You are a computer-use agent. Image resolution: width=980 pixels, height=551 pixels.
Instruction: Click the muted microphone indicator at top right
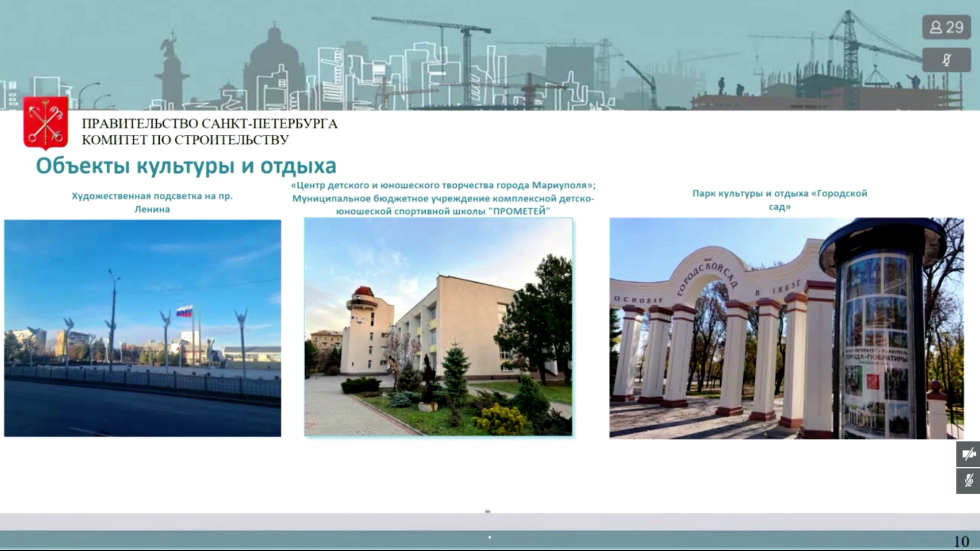pos(946,60)
